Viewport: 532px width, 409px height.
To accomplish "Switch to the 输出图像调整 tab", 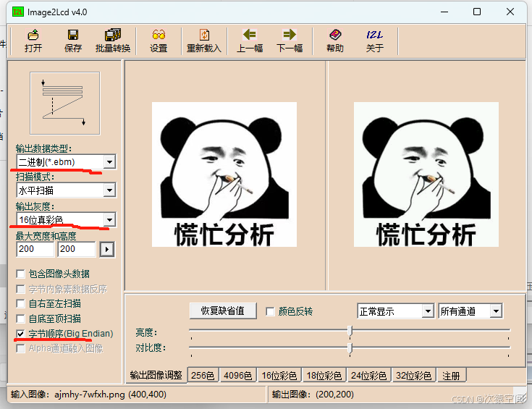I will [156, 375].
